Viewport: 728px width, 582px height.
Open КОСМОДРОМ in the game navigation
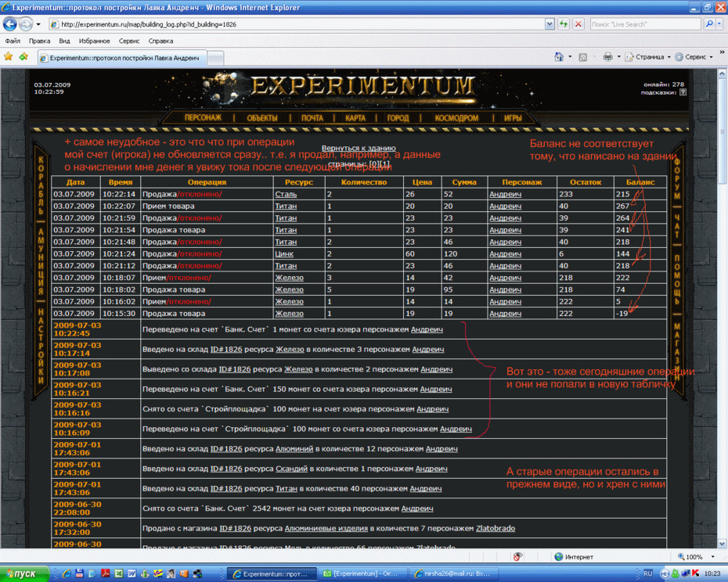[x=456, y=118]
